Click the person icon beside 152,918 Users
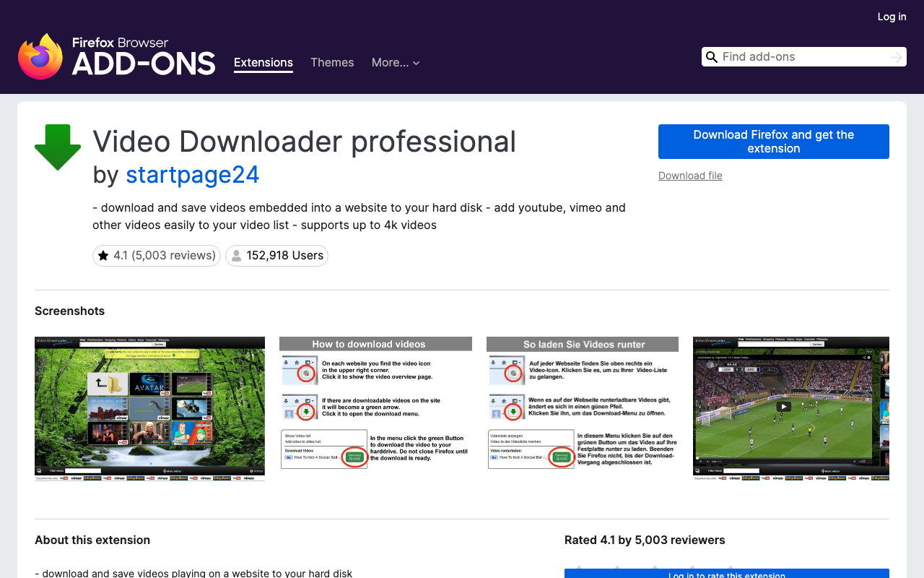924x578 pixels. (x=235, y=255)
